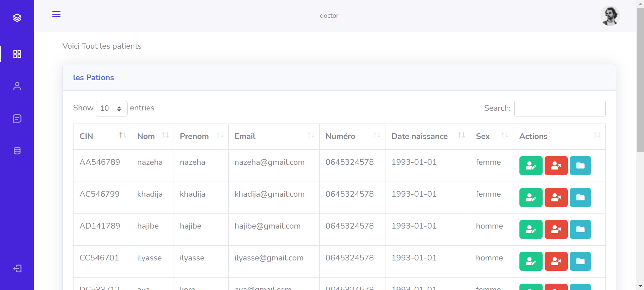The height and width of the screenshot is (290, 644).
Task: Sort table by Sex column
Action: pyautogui.click(x=492, y=136)
